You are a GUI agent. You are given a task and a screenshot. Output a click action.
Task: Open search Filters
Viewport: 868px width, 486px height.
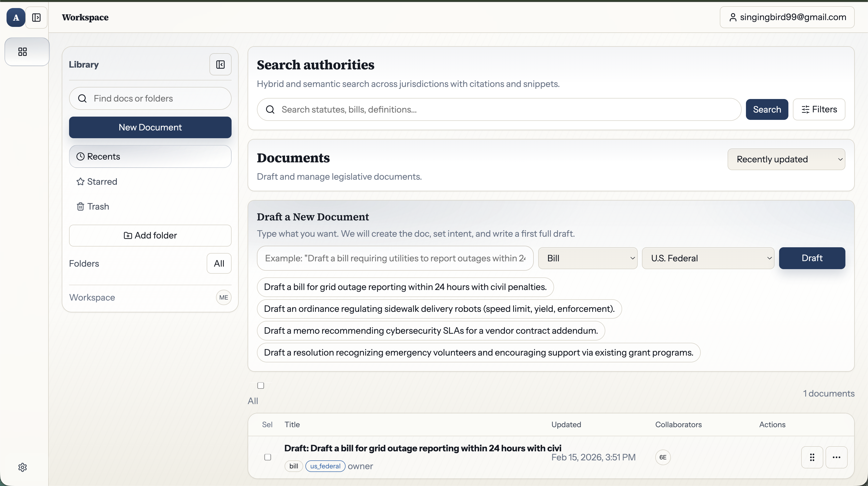point(819,110)
